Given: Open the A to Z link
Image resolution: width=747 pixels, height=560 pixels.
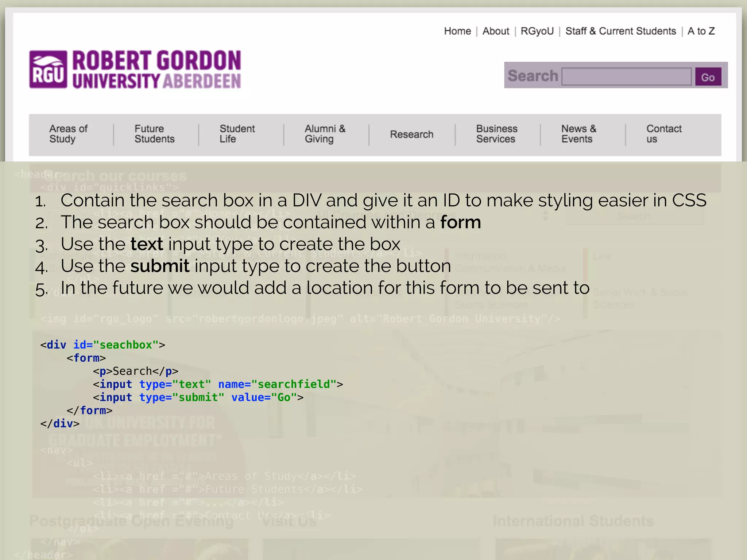Looking at the screenshot, I should coord(701,31).
